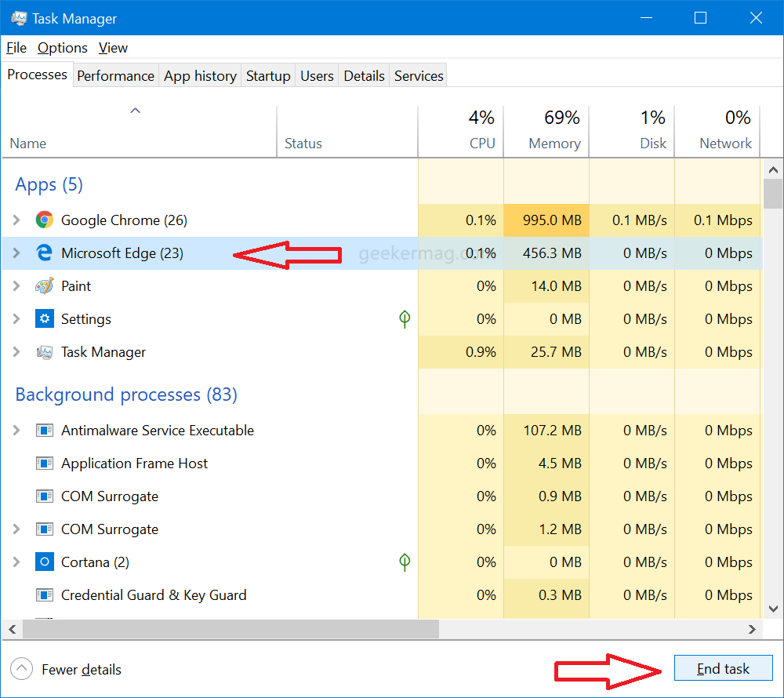Click the vertical scrollbar up arrow
784x698 pixels.
click(x=773, y=170)
